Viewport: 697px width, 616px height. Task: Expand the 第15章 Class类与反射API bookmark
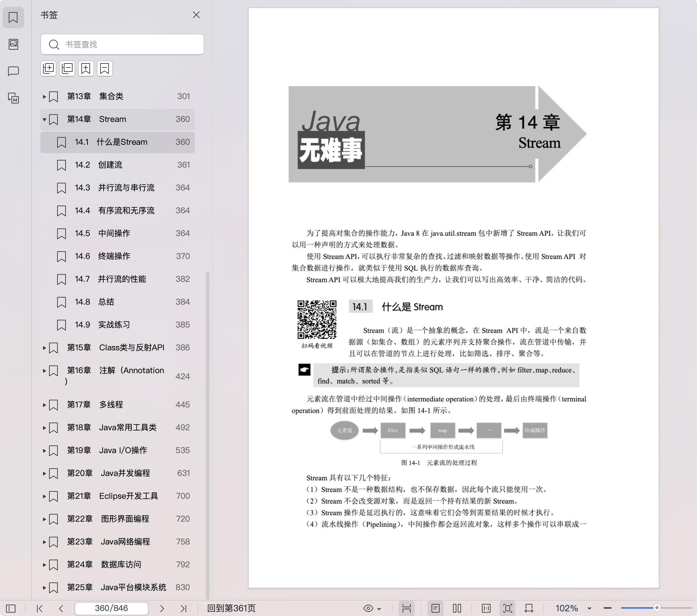pyautogui.click(x=44, y=348)
